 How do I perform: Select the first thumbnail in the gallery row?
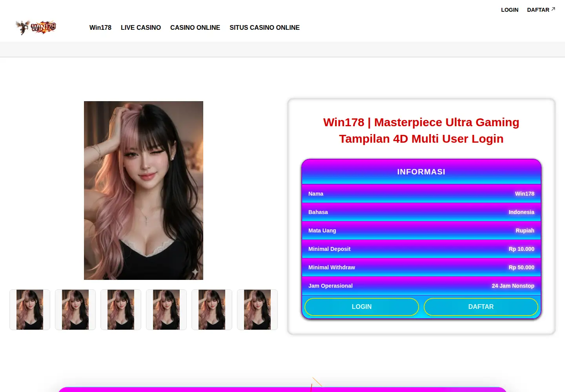point(30,310)
